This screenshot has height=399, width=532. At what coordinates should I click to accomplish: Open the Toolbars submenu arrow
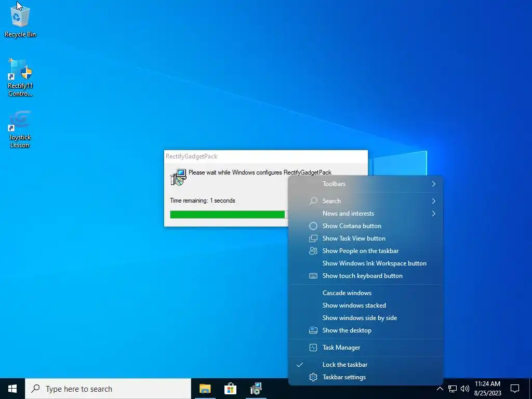434,184
